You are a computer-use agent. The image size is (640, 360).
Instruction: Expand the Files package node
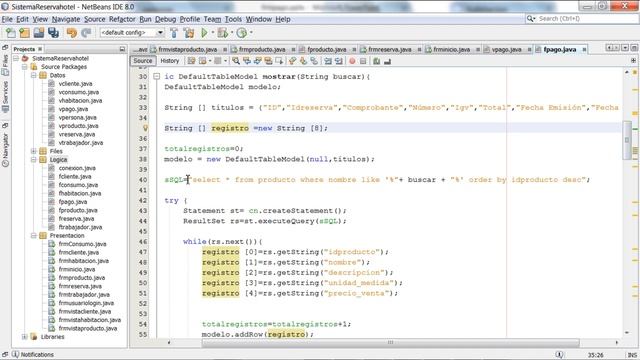pos(33,151)
